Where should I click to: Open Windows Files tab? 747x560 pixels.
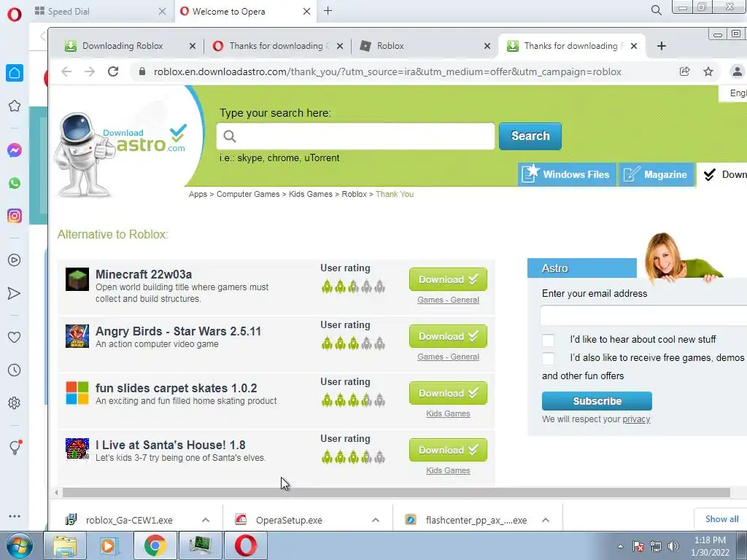coord(567,174)
